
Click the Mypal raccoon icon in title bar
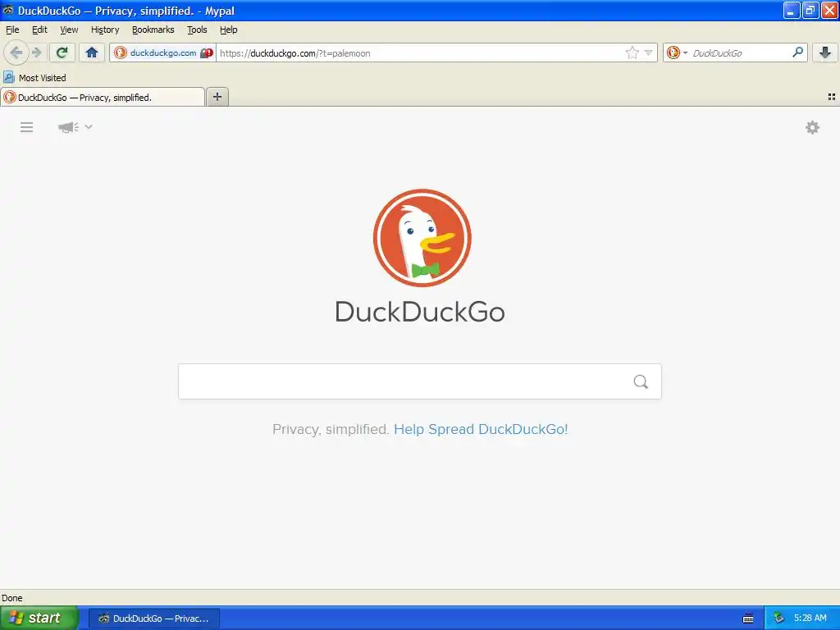[8, 10]
